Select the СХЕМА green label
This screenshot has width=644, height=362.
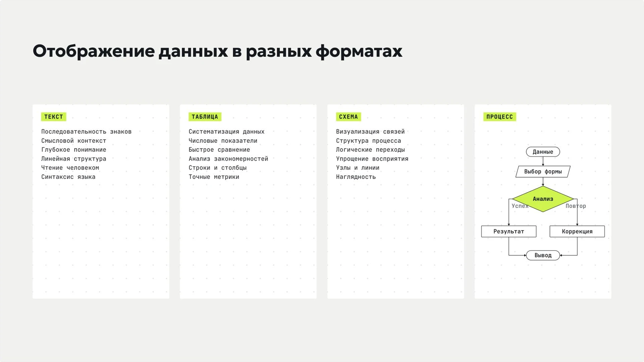tap(348, 117)
